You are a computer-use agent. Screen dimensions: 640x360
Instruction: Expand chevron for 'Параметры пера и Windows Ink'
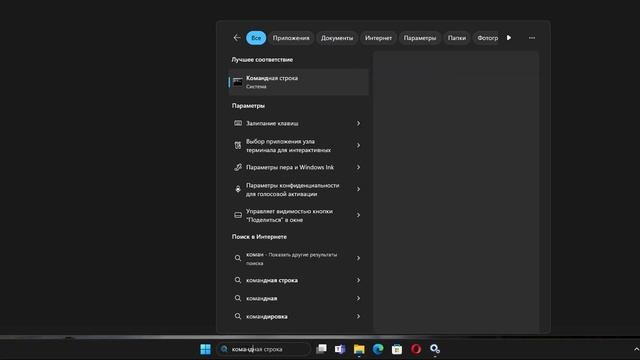tap(358, 167)
